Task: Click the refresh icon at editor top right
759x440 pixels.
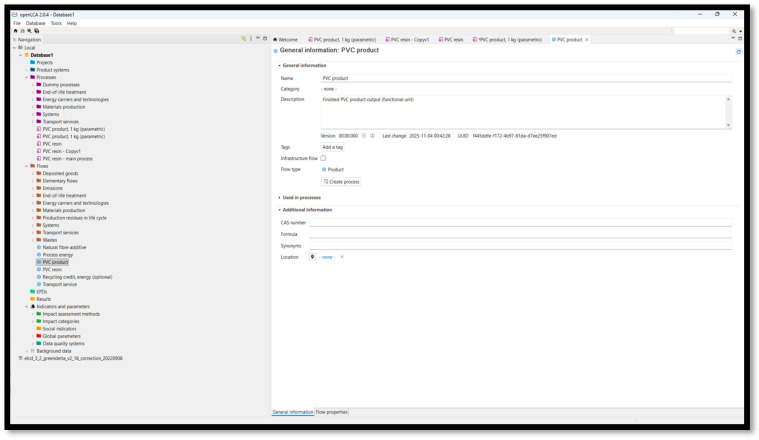Action: [738, 52]
